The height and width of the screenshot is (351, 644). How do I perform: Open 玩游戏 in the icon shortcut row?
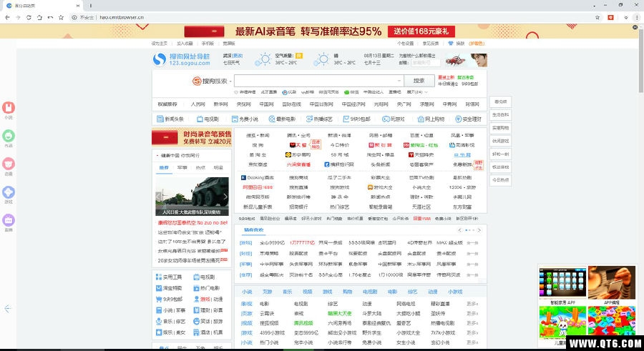pyautogui.click(x=394, y=119)
